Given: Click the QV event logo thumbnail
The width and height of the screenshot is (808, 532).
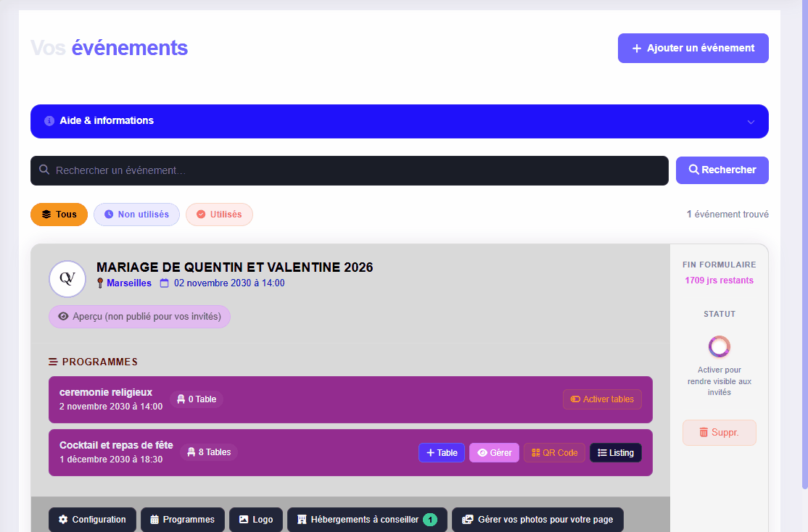Looking at the screenshot, I should [67, 279].
